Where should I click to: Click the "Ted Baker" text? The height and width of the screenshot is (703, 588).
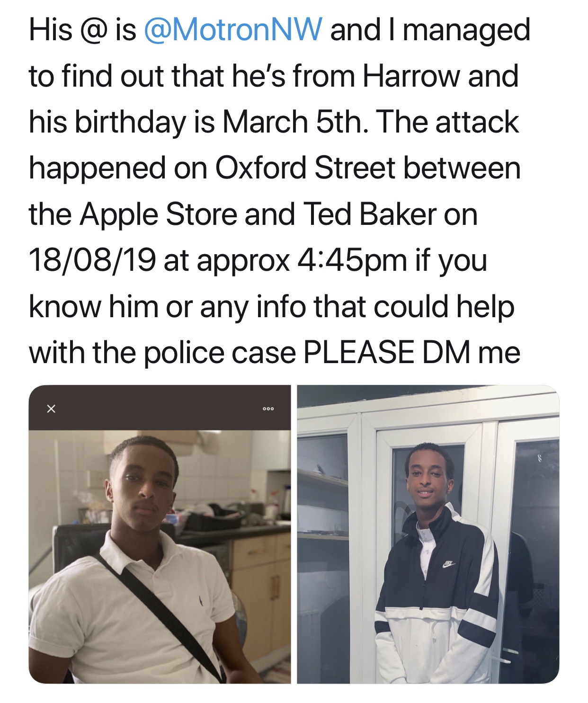point(370,214)
